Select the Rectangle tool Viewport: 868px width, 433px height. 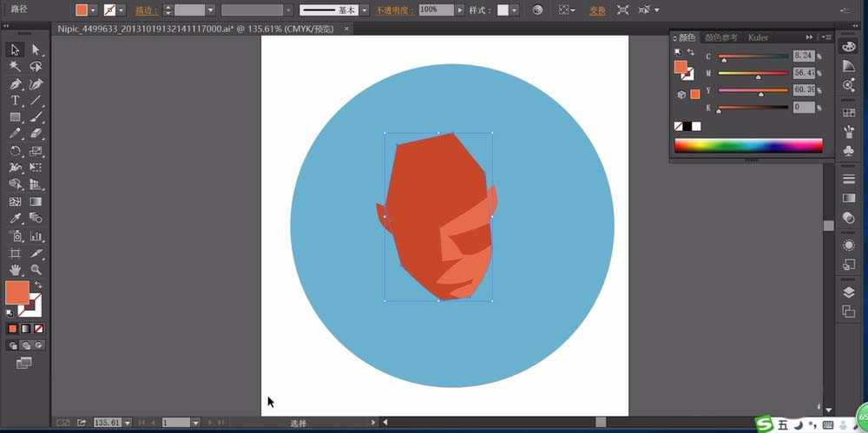15,117
